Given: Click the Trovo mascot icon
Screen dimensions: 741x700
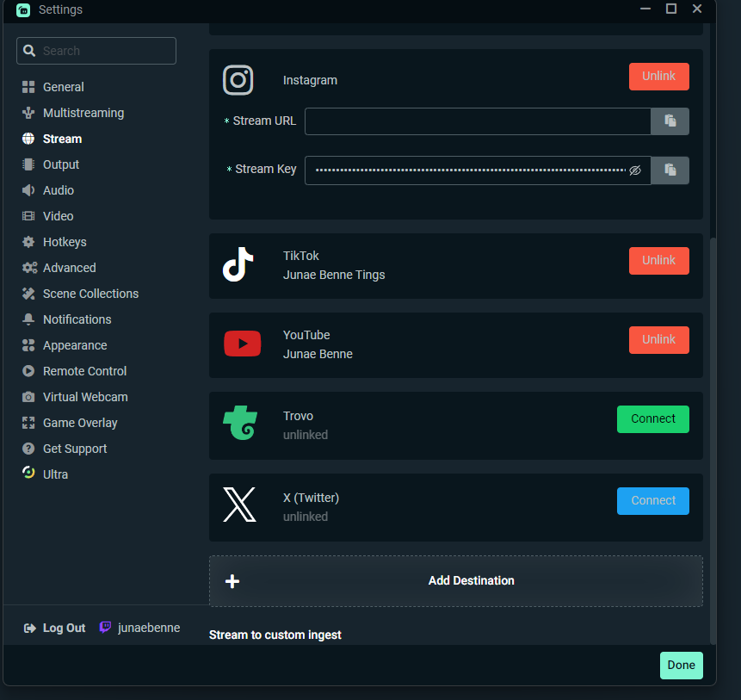Looking at the screenshot, I should coord(240,423).
